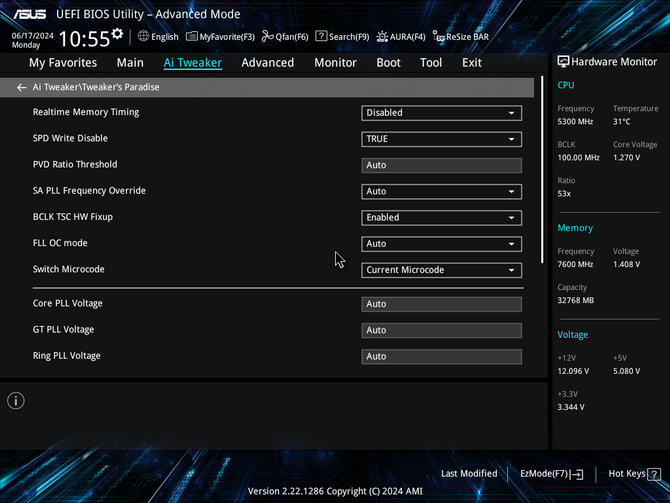Screen dimensions: 670x503
Task: Open SPD Write Disable dropdown
Action: pyautogui.click(x=441, y=139)
